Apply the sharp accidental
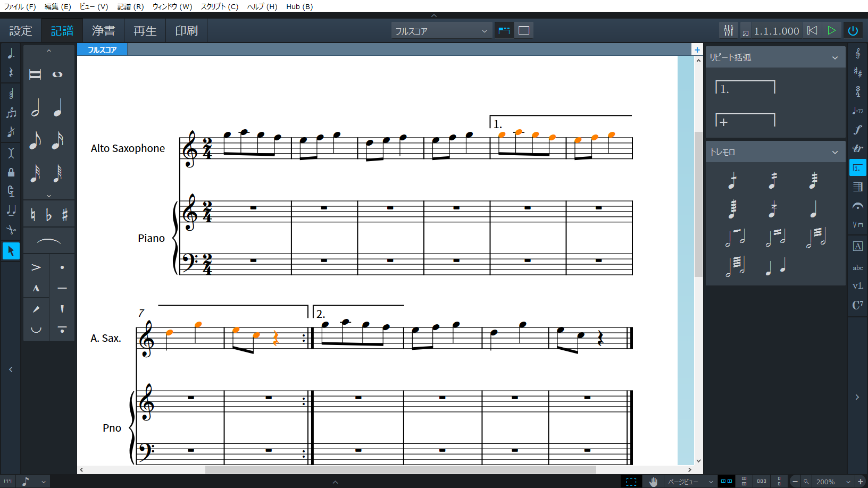 pos(65,215)
